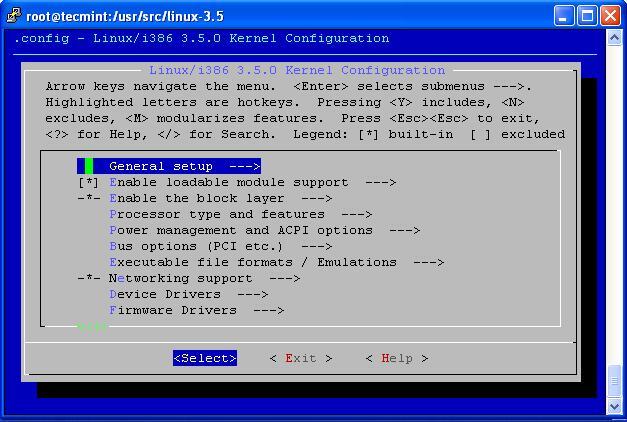Select the General setup menu entry
This screenshot has width=627, height=422.
tap(169, 166)
